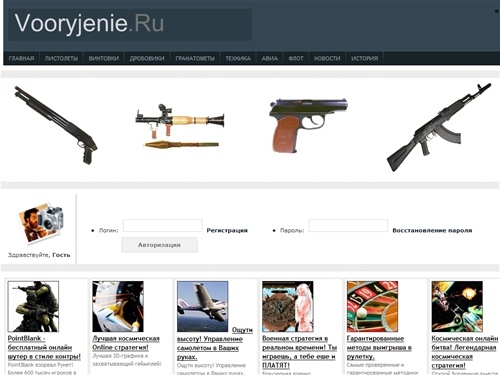Open the ГРАНАТОМЕТЫ section
The image size is (500, 375).
(x=195, y=58)
